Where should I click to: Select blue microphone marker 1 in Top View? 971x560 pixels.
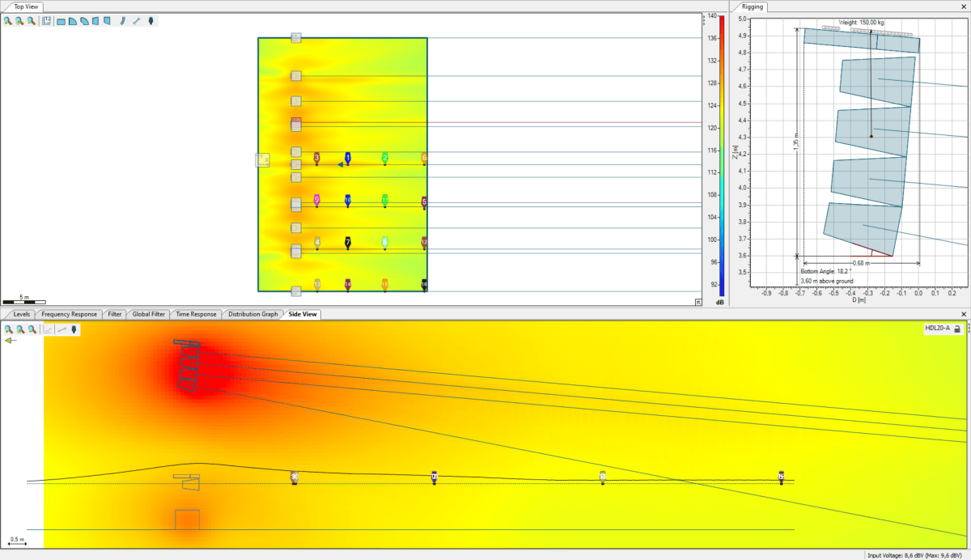[348, 158]
